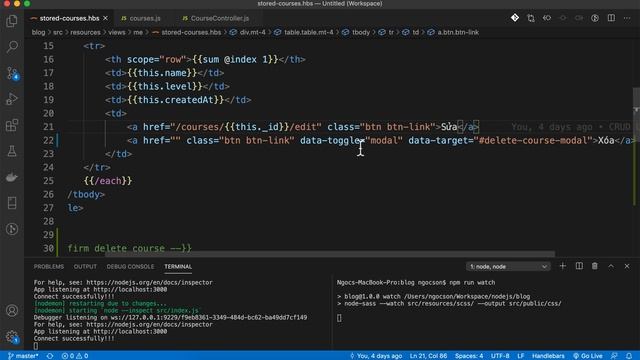Click the 'blog' breadcrumb segment
This screenshot has height=360, width=640.
click(x=38, y=32)
